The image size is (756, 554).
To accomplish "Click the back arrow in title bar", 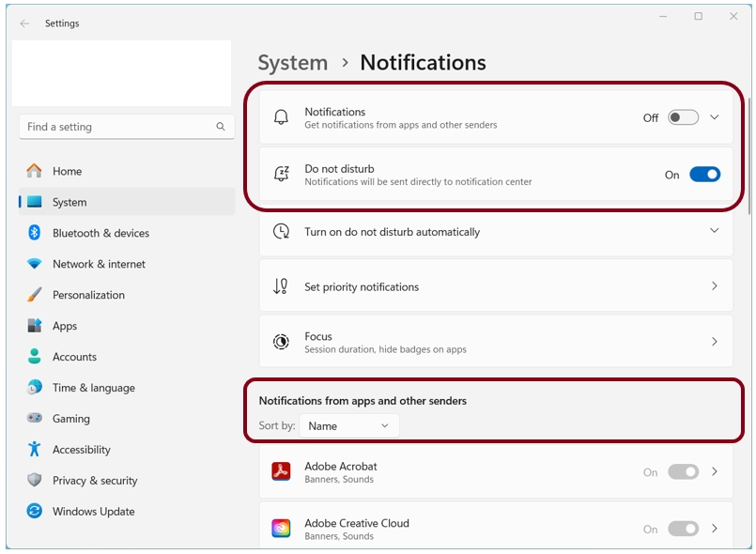I will point(24,23).
